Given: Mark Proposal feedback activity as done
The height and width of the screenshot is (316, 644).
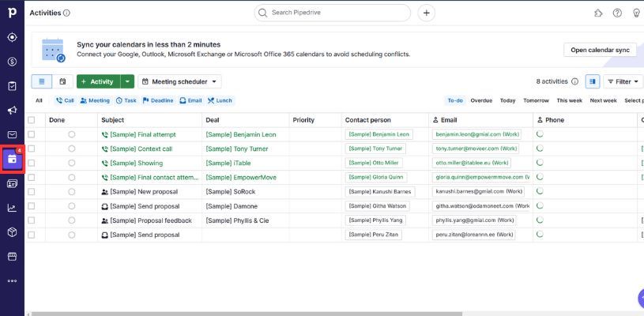Looking at the screenshot, I should [x=71, y=220].
